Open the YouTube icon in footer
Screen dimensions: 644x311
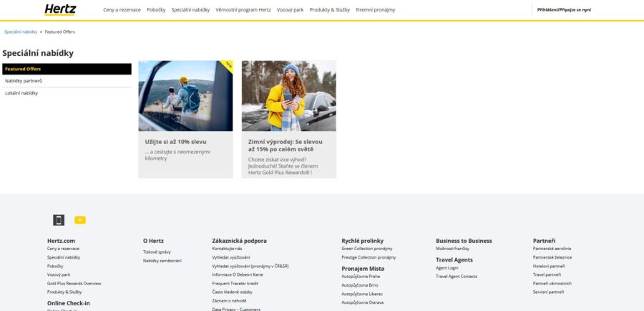pyautogui.click(x=80, y=220)
